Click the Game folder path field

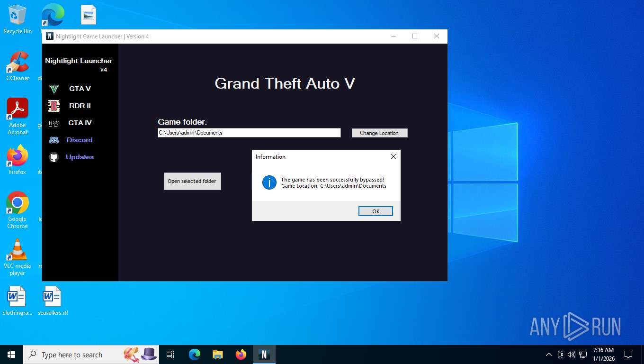[x=249, y=133]
